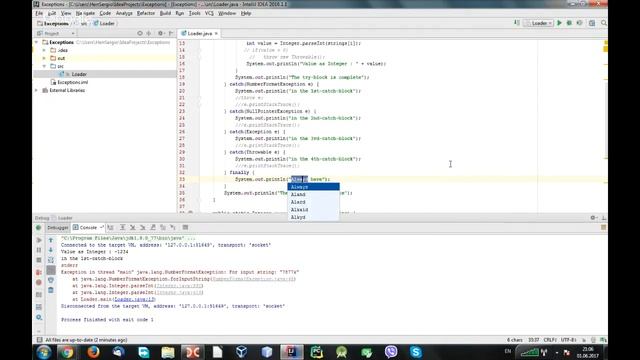Step Into icon in debugger toolbar
Viewport: 640px width, 360px height.
tap(133, 227)
